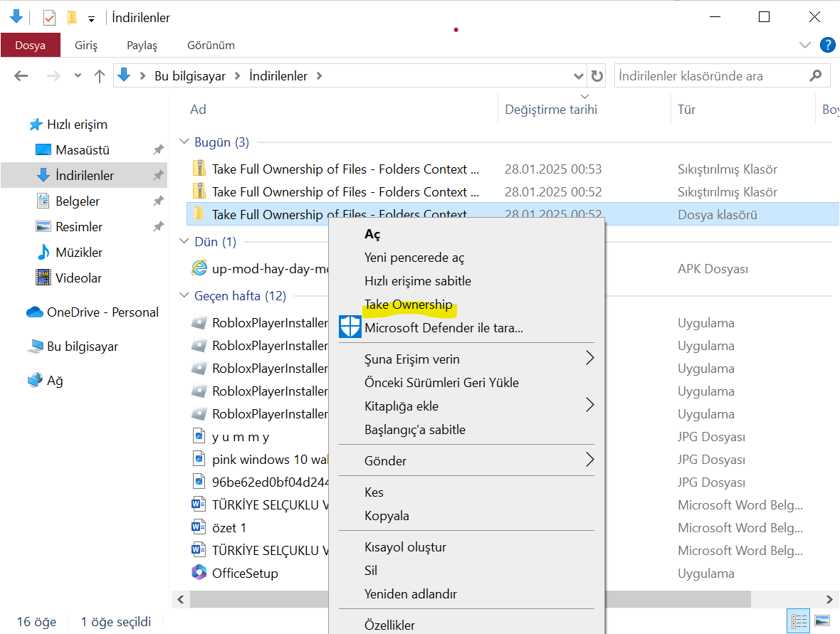Open the Customize Quick Access Toolbar dropdown
This screenshot has height=634, width=840.
coord(92,19)
